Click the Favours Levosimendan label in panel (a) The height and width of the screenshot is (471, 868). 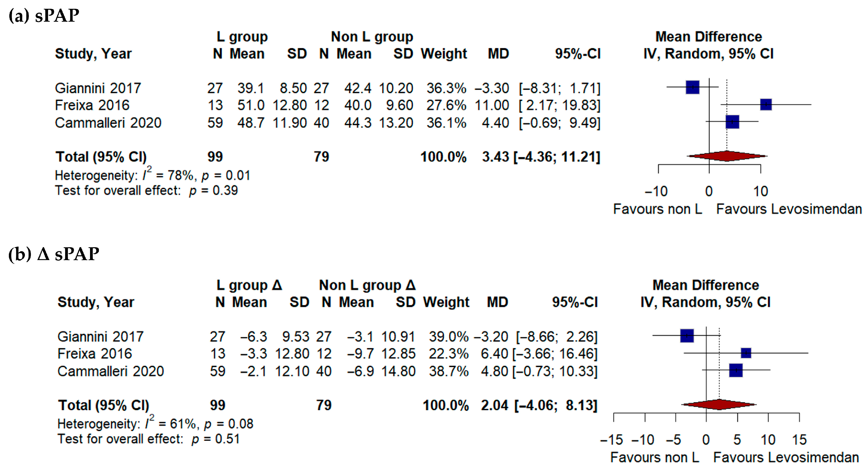[789, 209]
